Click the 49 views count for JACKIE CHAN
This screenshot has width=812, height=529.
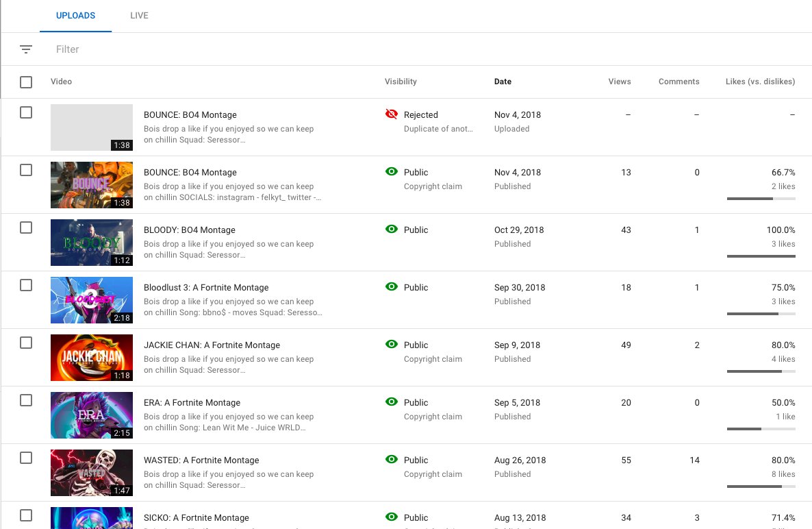click(626, 345)
